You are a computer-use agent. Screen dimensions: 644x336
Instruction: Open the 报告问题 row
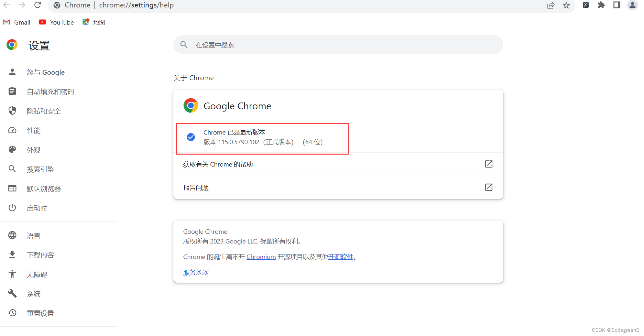[x=338, y=187]
